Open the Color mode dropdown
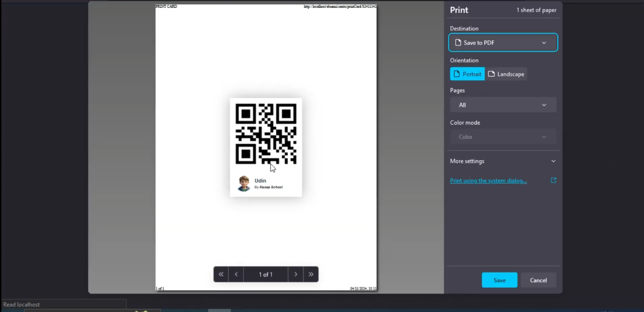Screen dimensions: 644x312 (503, 137)
